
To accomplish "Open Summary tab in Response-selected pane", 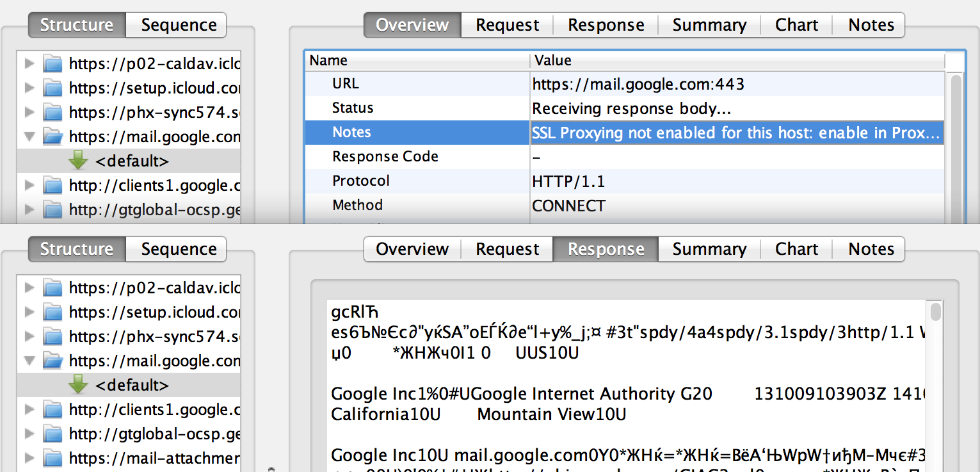I will coord(709,249).
